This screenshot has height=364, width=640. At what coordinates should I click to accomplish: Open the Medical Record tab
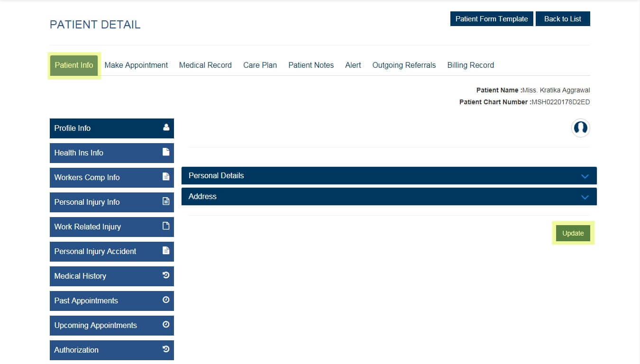point(205,65)
